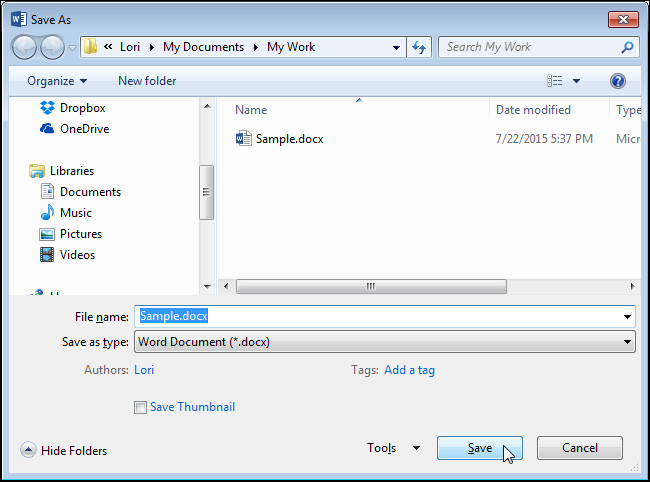The image size is (650, 482).
Task: Click the horizontal scrollbar thumb
Action: click(371, 286)
